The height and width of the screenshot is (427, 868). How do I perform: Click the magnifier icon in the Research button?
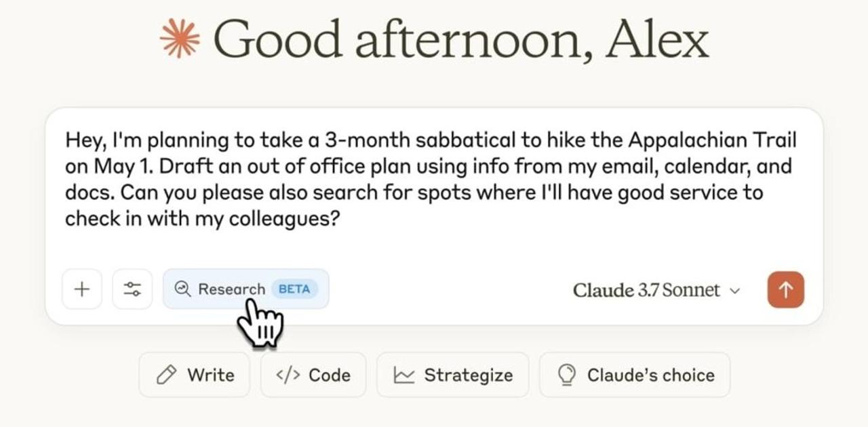click(x=182, y=289)
